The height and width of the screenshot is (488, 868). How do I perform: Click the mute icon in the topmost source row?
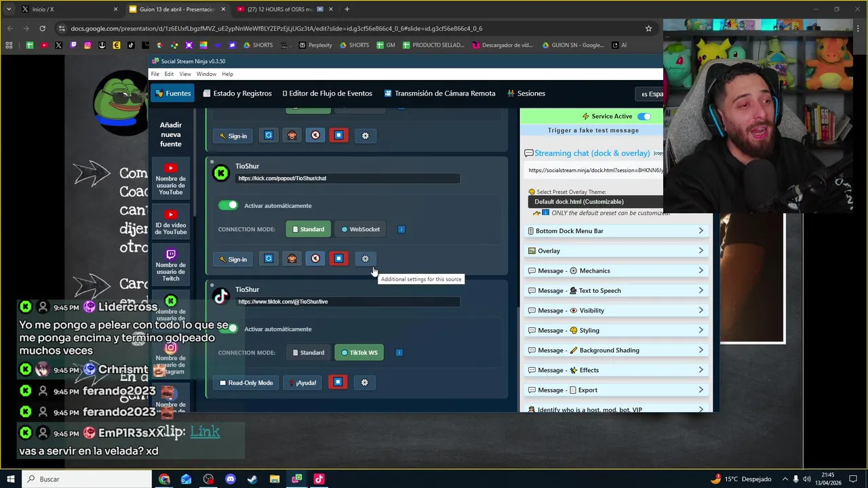click(x=315, y=136)
